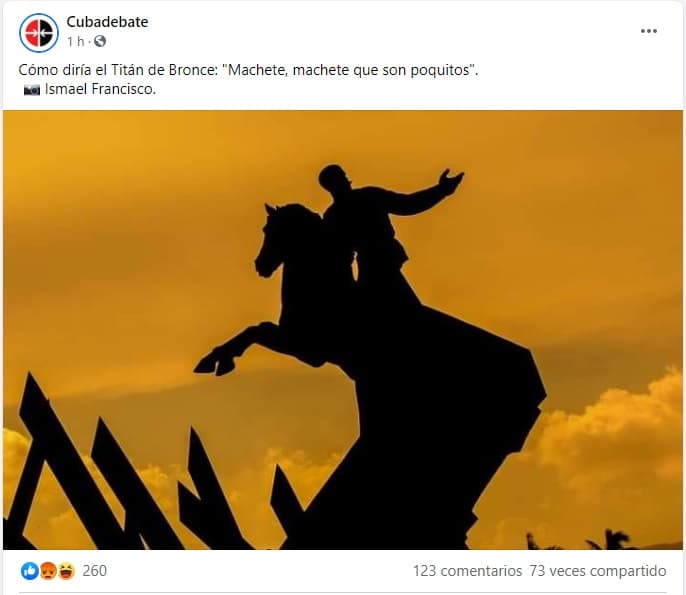Open post options three-dot menu
The image size is (686, 595).
[x=649, y=31]
